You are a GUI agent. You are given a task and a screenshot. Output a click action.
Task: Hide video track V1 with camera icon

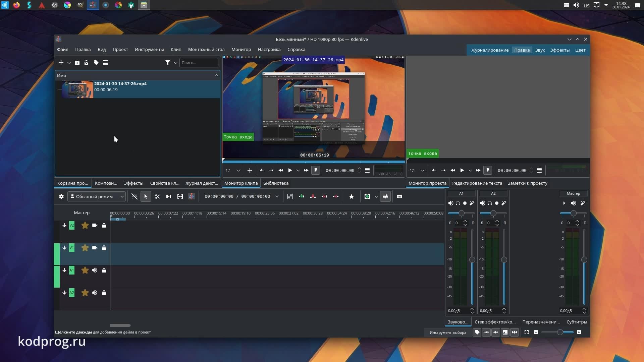[x=95, y=248]
